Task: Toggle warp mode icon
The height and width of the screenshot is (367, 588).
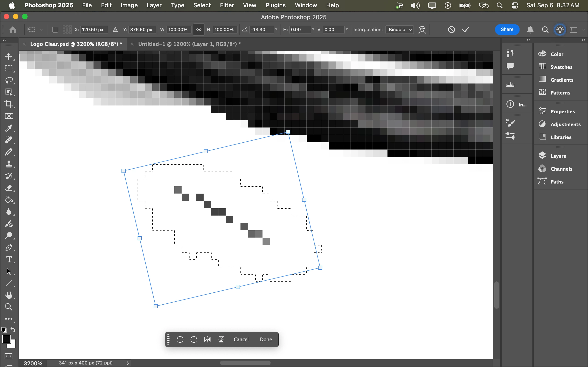Action: [422, 30]
